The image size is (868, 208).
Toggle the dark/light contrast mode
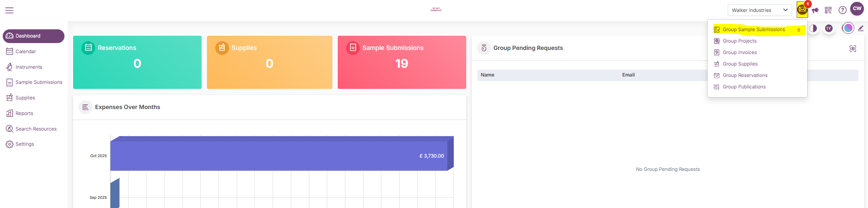813,28
